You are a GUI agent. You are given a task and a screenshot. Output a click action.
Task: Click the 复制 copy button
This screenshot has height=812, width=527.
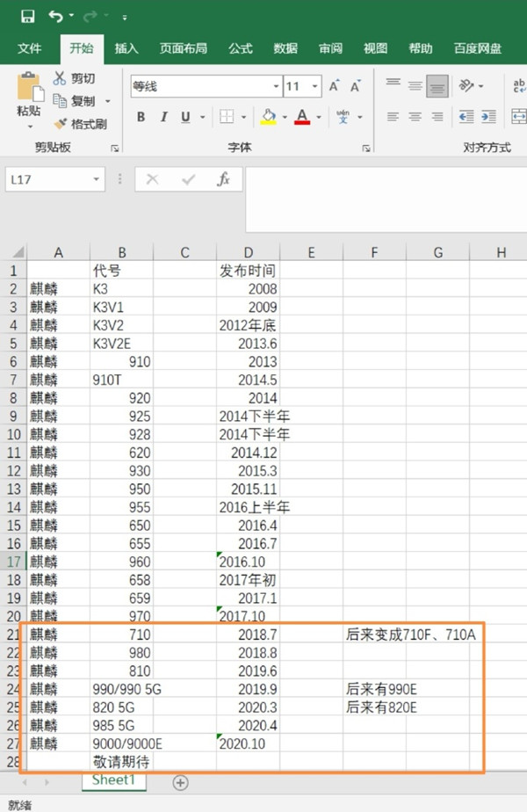(x=74, y=101)
